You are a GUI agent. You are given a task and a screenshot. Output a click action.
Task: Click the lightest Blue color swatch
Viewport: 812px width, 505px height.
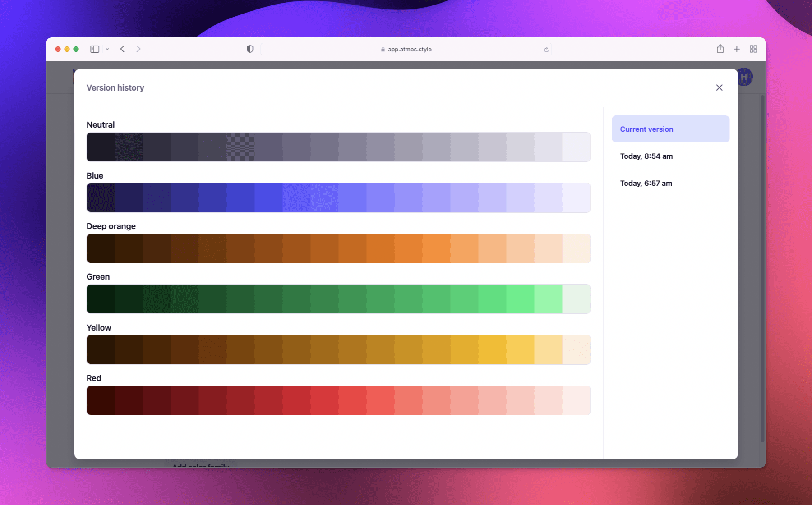576,197
